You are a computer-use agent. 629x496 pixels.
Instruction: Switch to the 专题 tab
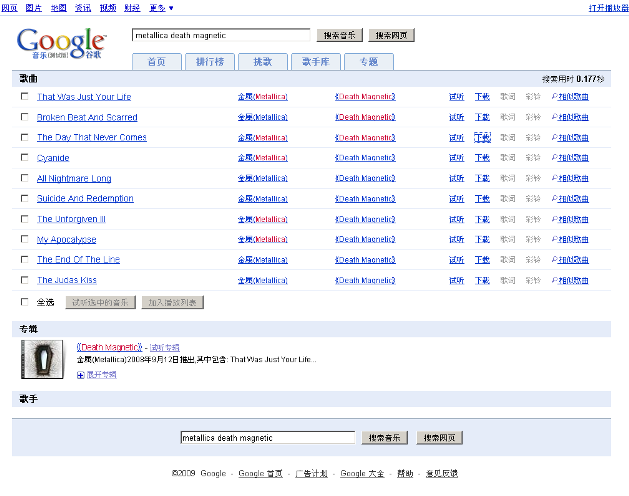(x=369, y=62)
